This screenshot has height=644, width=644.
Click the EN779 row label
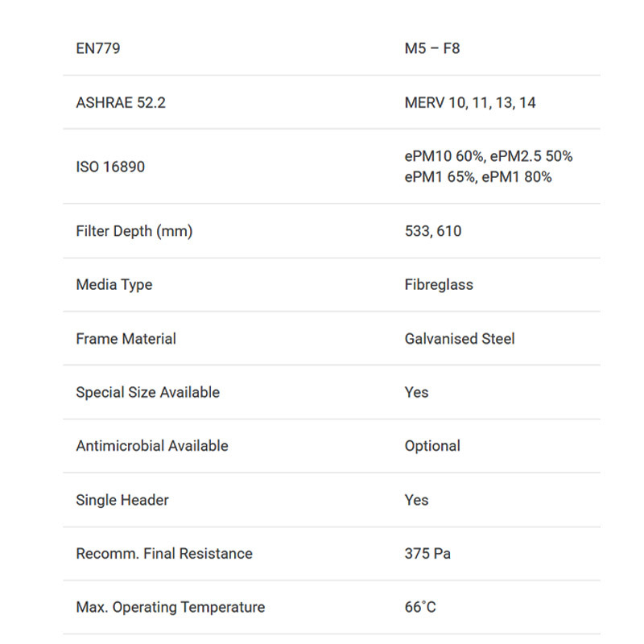tap(98, 48)
